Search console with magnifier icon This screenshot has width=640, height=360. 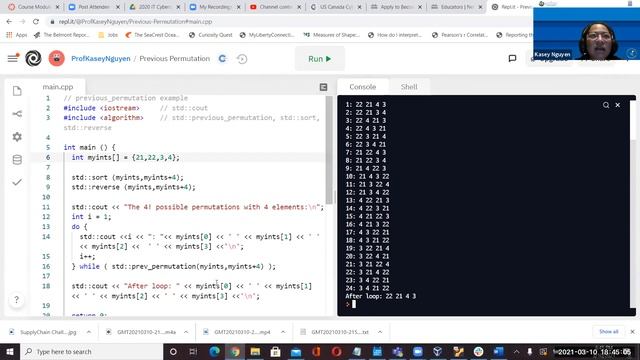click(606, 105)
